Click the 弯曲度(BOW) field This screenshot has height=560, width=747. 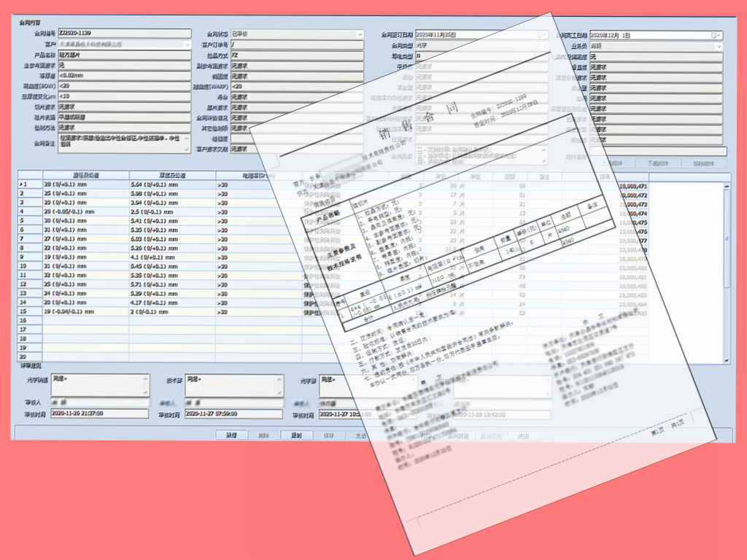[x=124, y=86]
